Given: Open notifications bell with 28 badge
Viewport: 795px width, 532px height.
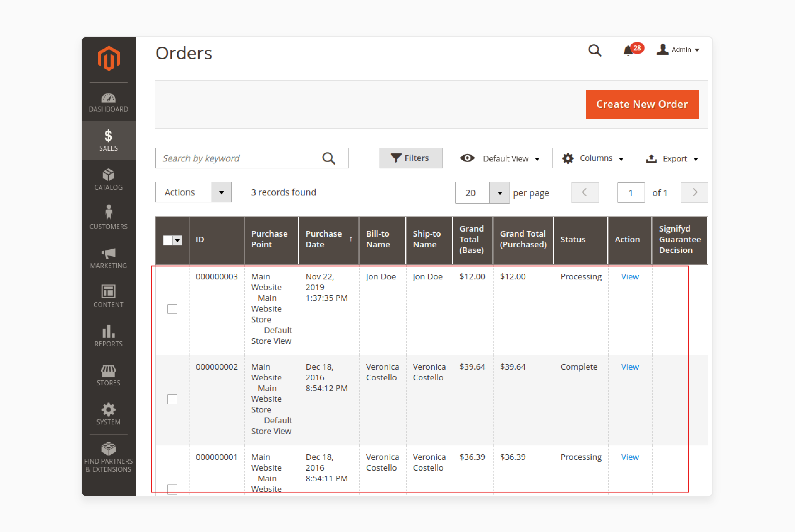Looking at the screenshot, I should tap(633, 50).
